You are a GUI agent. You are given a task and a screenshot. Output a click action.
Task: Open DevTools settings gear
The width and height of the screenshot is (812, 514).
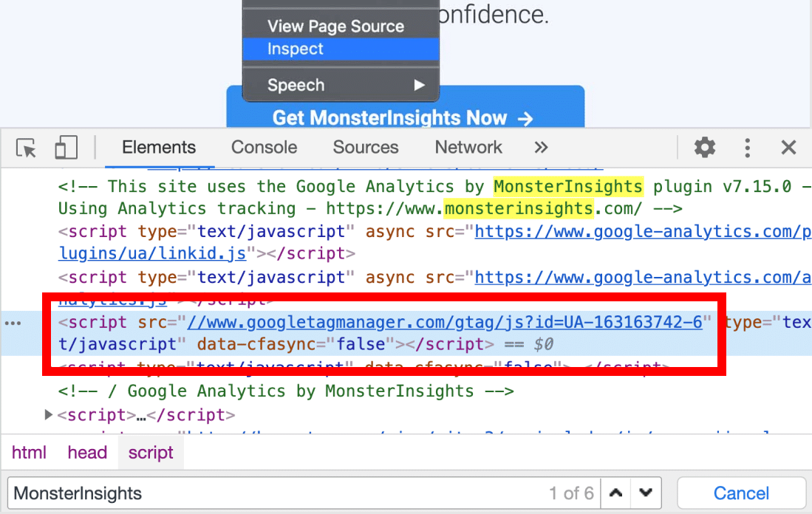[x=705, y=148]
